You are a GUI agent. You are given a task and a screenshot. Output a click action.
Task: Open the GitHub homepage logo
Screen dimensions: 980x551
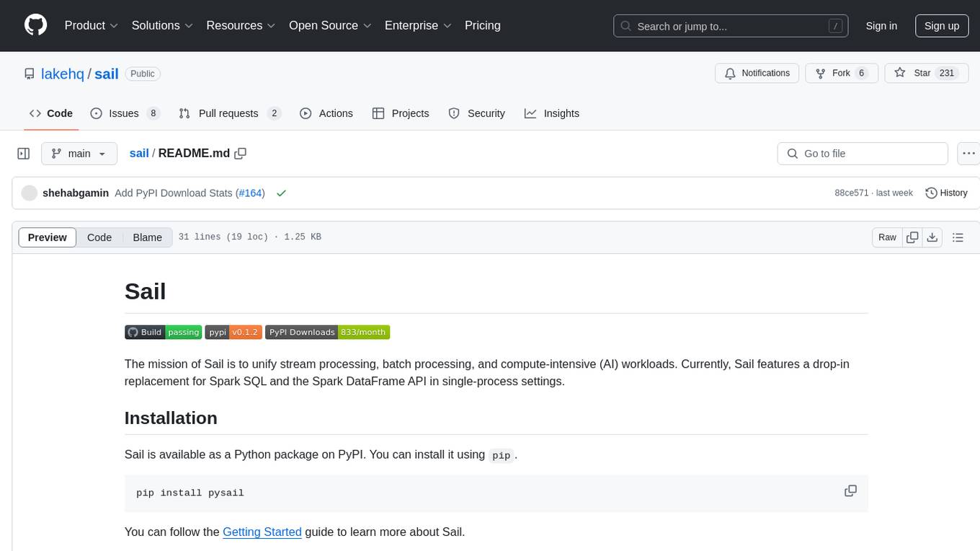35,25
